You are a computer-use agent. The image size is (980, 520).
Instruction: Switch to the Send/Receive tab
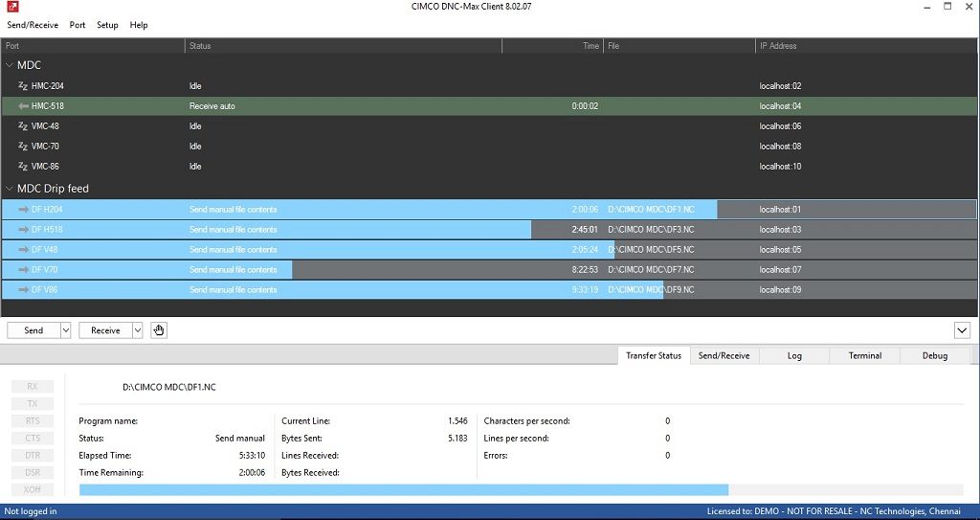click(x=724, y=355)
